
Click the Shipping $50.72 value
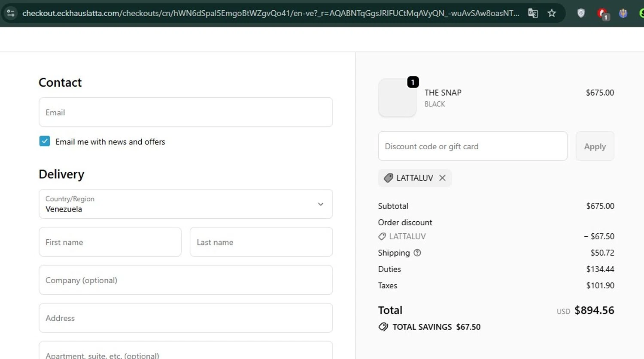pos(602,253)
